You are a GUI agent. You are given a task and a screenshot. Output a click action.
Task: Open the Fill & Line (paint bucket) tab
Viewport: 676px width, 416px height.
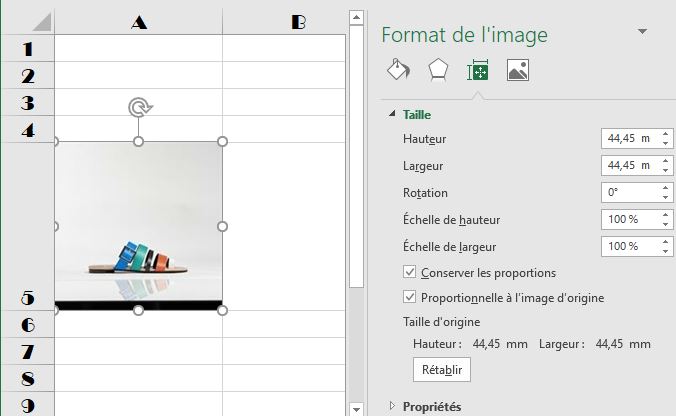398,70
